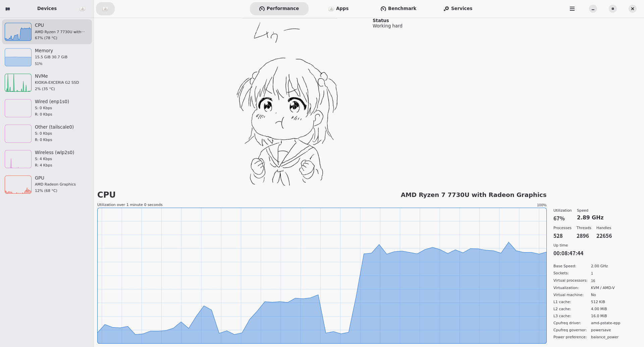Image resolution: width=644 pixels, height=347 pixels.
Task: Click the Performance navigation button
Action: click(x=279, y=8)
